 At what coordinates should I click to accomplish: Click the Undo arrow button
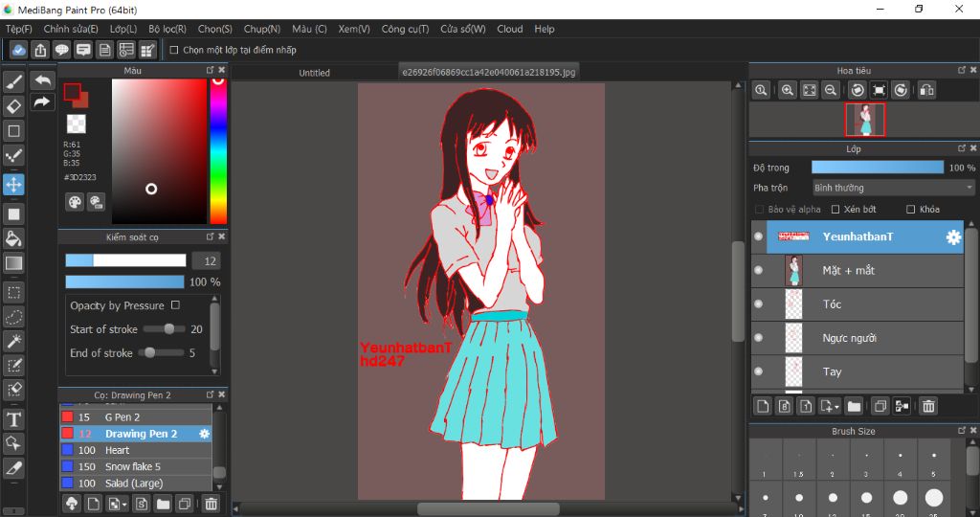coord(42,80)
